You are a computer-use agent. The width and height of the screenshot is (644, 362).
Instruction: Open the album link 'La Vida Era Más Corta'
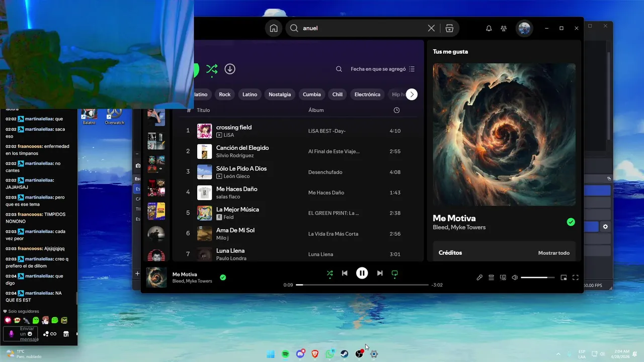[x=333, y=234]
